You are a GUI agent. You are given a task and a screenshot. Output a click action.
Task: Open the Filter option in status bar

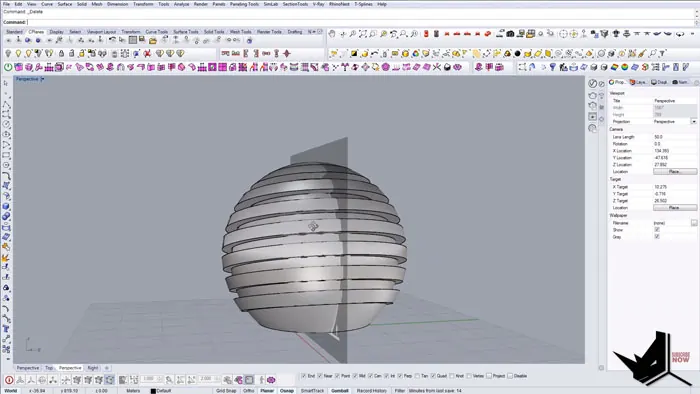tap(400, 390)
